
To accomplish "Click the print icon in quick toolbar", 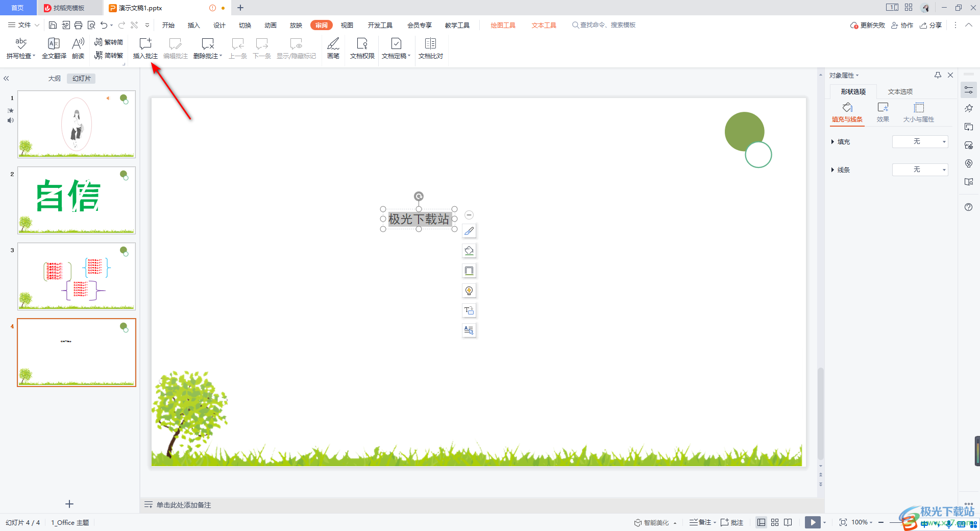I will tap(78, 25).
